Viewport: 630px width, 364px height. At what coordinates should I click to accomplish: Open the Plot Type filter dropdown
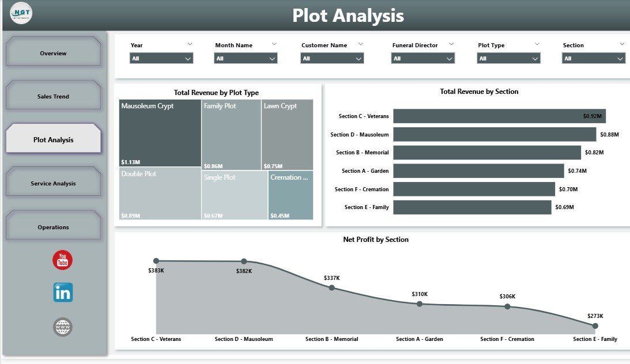(x=535, y=58)
